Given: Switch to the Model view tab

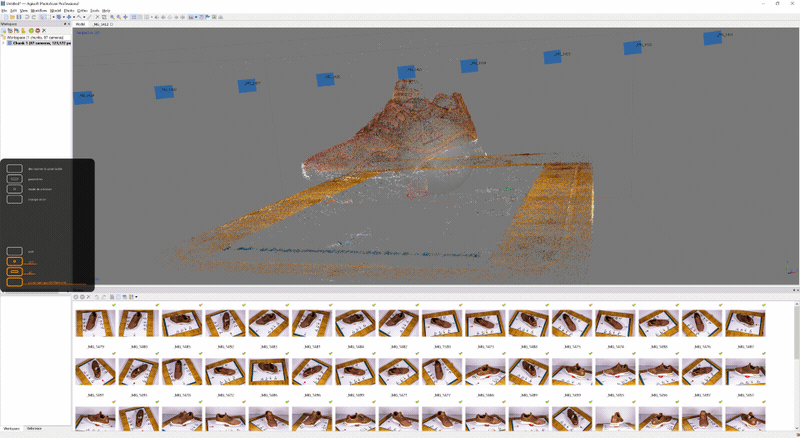Looking at the screenshot, I should [x=80, y=24].
